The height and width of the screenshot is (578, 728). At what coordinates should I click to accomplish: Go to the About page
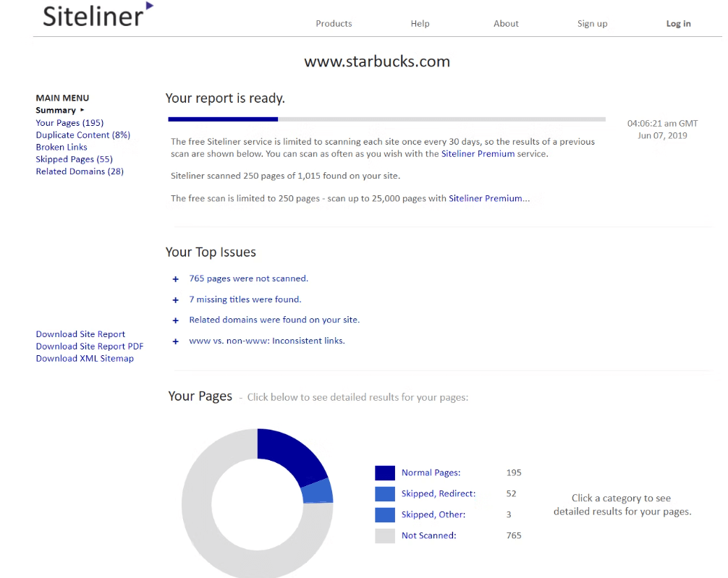click(506, 24)
